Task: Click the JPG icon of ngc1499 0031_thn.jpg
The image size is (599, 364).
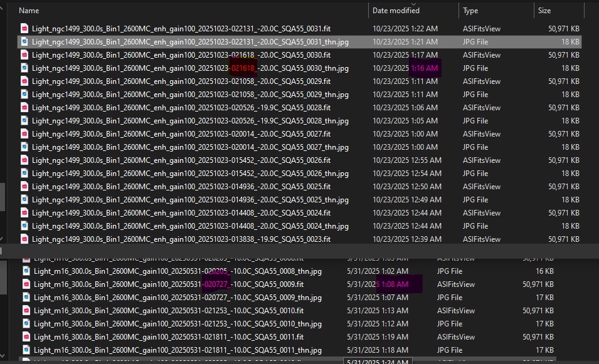Action: point(24,41)
